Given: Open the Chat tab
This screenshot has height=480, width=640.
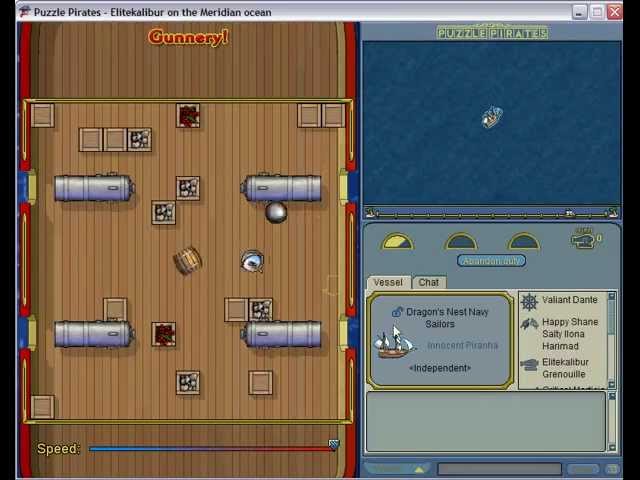Looking at the screenshot, I should tap(429, 282).
